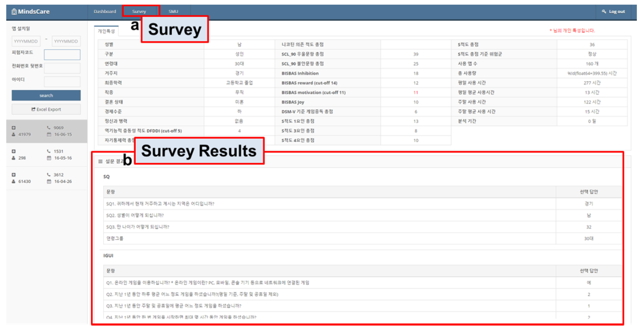Expand the plus icon for entry 61430
This screenshot has height=332, width=644.
click(14, 175)
